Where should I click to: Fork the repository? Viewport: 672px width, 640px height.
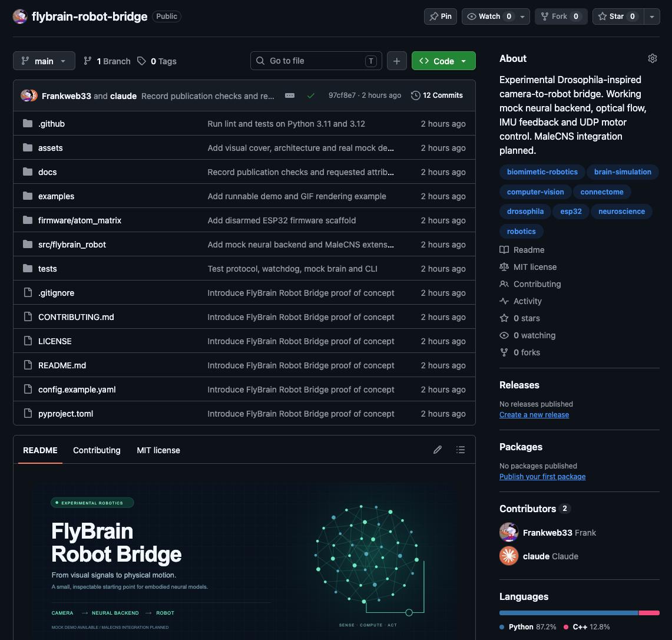[561, 17]
